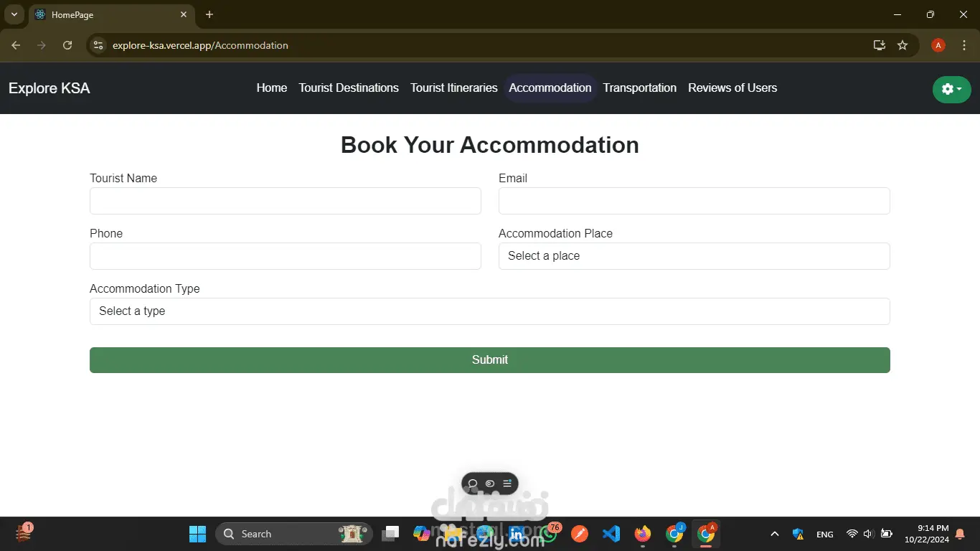Close the HomePage tab
Screen dimensions: 980x551
pyautogui.click(x=184, y=14)
